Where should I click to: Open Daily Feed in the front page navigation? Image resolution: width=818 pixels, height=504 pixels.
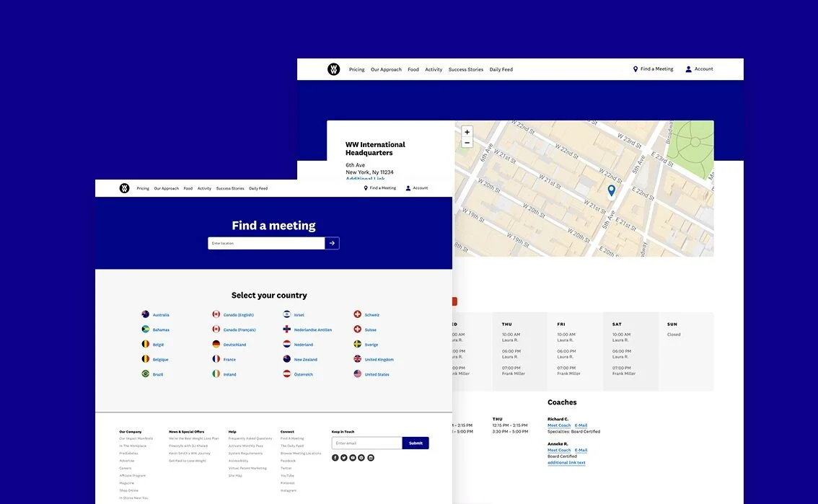tap(258, 189)
